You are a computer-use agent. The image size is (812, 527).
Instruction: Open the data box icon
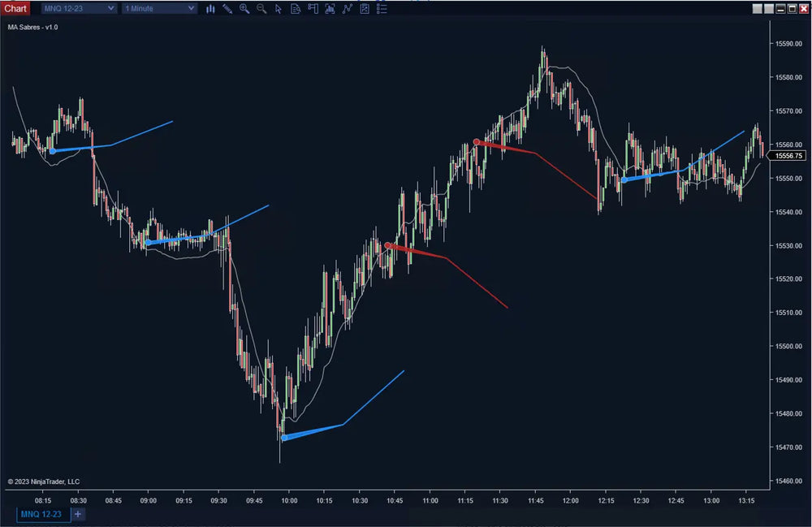coord(295,9)
